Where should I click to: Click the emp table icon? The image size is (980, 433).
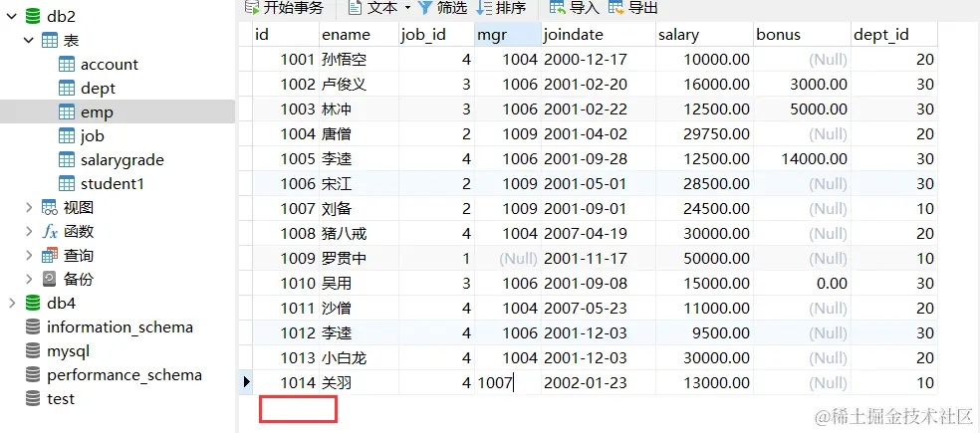pos(67,112)
